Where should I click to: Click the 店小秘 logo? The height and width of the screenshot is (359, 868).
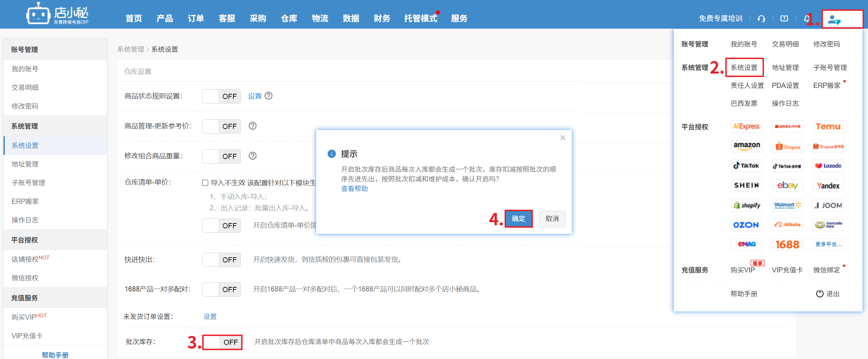pos(58,14)
